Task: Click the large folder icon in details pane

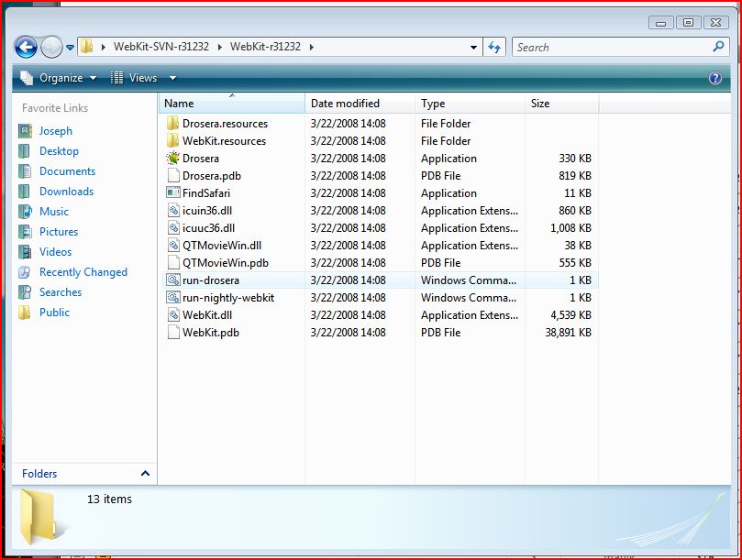Action: point(41,517)
